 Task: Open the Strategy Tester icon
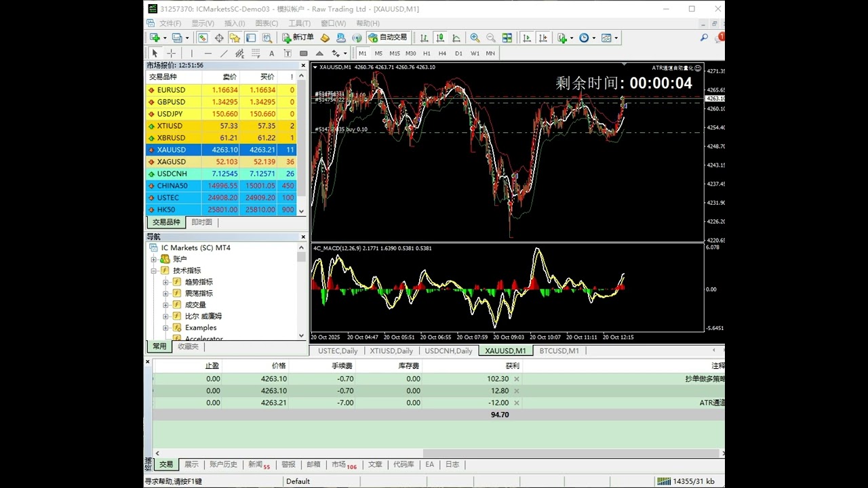pyautogui.click(x=267, y=38)
